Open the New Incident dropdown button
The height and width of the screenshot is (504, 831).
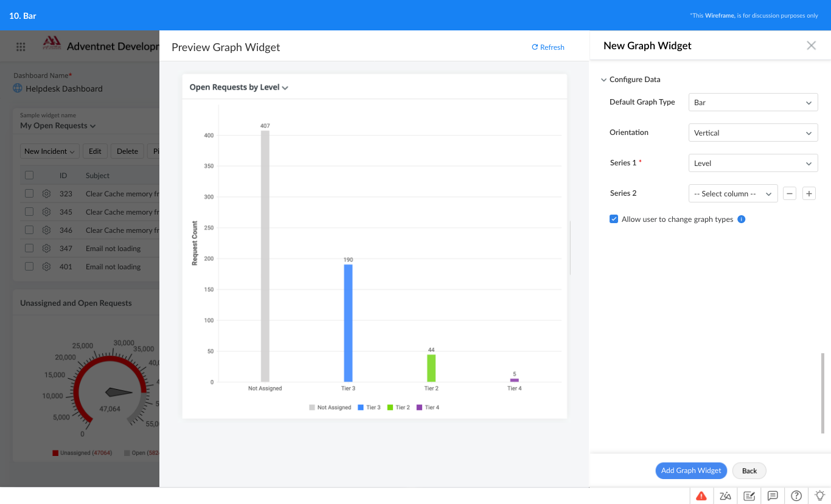click(50, 151)
